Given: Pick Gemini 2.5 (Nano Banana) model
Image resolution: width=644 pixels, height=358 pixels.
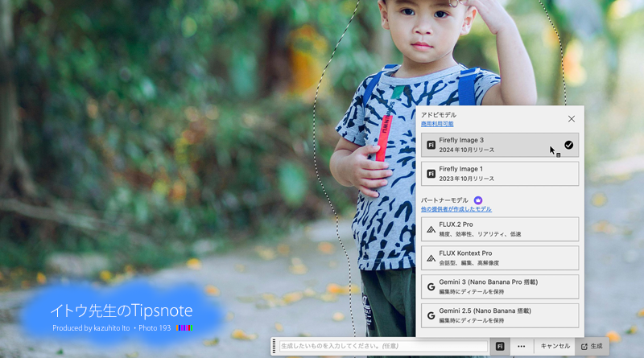Looking at the screenshot, I should coord(499,315).
